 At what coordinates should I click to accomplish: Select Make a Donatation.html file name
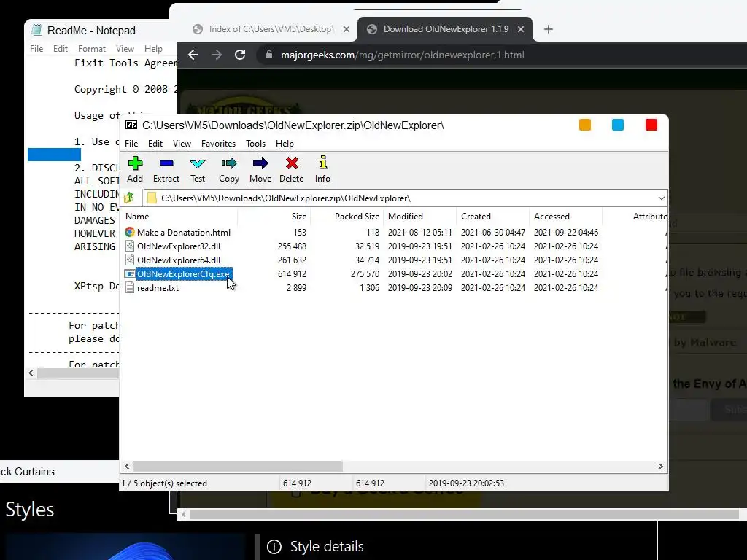click(x=184, y=233)
